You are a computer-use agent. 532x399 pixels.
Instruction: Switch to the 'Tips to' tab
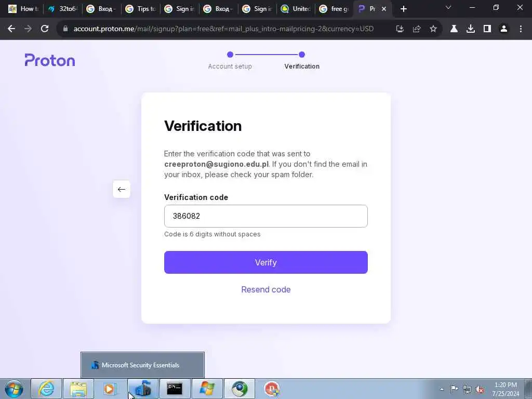pyautogui.click(x=140, y=9)
